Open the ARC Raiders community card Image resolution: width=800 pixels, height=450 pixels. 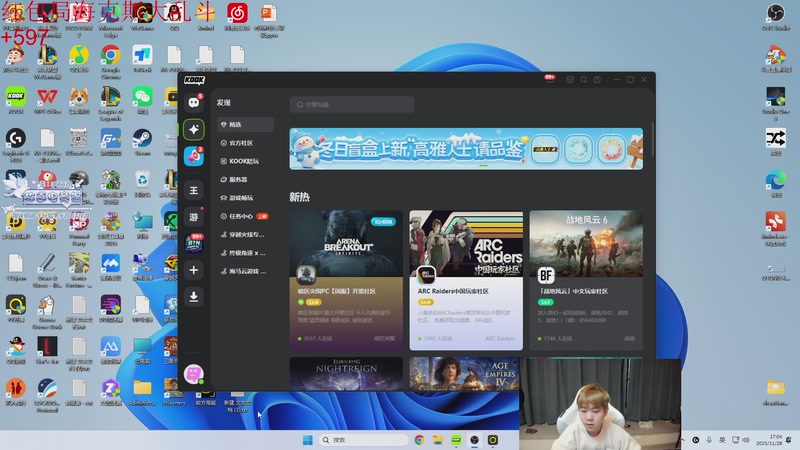click(x=466, y=280)
